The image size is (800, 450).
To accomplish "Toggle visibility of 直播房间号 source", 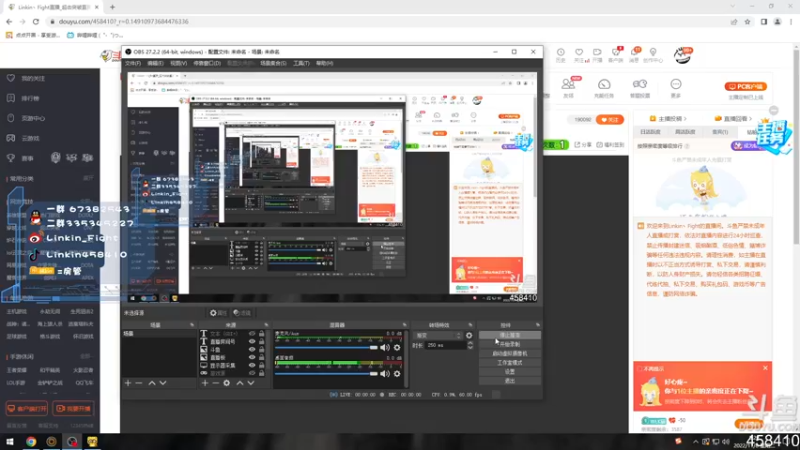I will pos(252,342).
